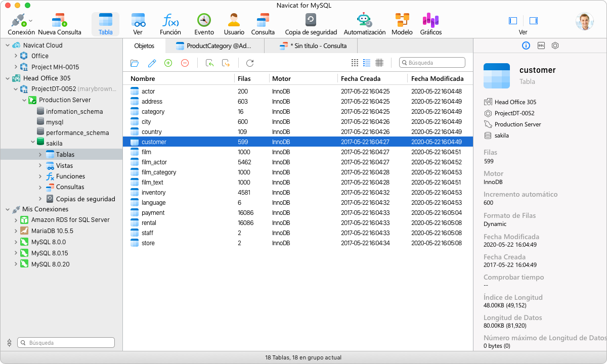Toggle the DDL view in the right panel
The width and height of the screenshot is (607, 364).
tap(540, 45)
